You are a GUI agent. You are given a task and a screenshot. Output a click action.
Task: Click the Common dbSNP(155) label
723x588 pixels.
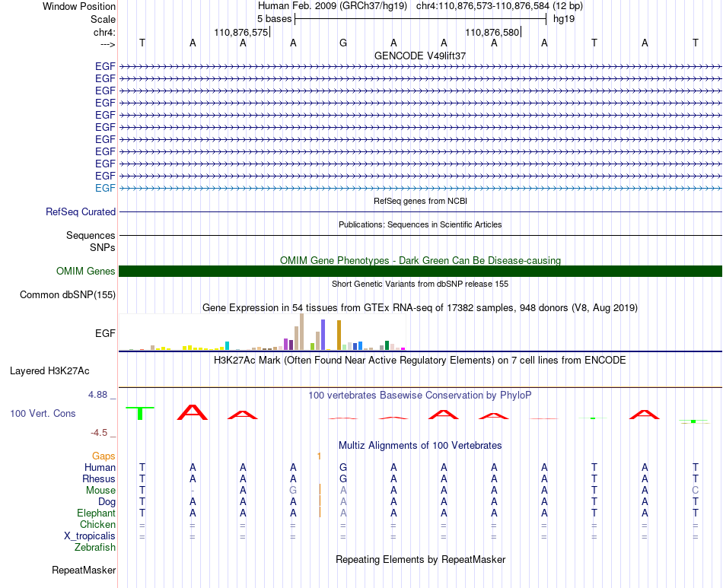click(68, 295)
